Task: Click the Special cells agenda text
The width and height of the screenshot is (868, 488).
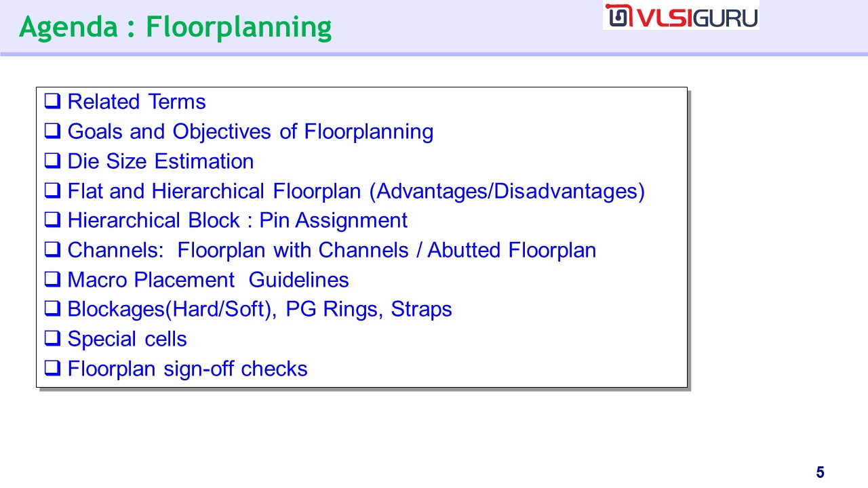Action: click(127, 339)
